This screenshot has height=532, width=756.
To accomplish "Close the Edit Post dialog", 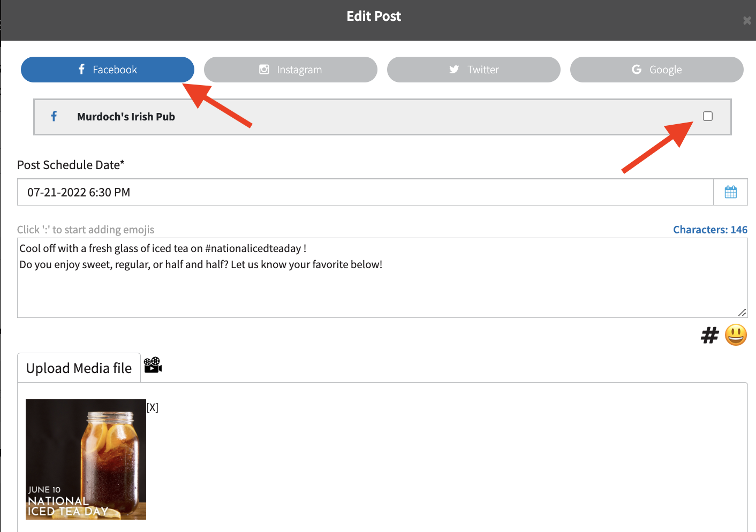I will [747, 21].
